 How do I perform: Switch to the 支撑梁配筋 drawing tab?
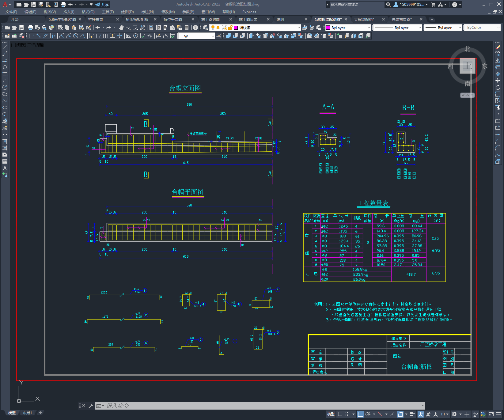coord(364,19)
